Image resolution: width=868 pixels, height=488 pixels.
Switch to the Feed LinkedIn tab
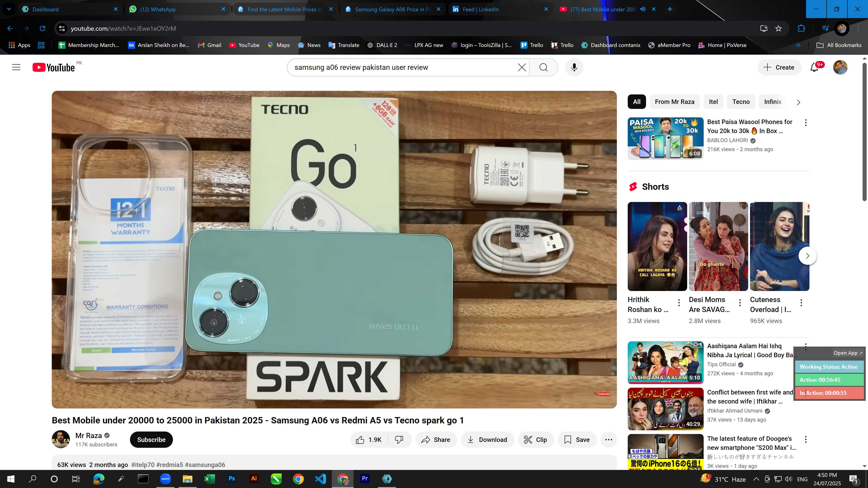500,9
